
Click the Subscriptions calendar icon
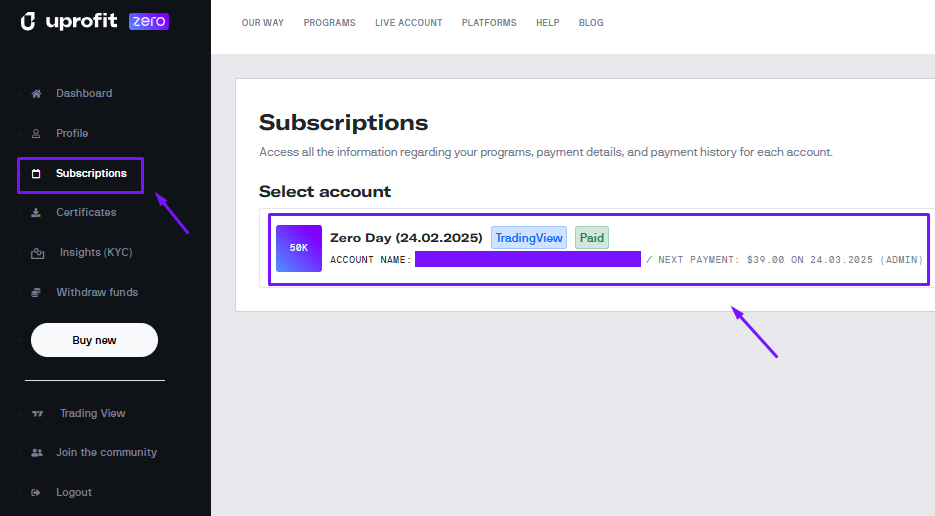(37, 174)
